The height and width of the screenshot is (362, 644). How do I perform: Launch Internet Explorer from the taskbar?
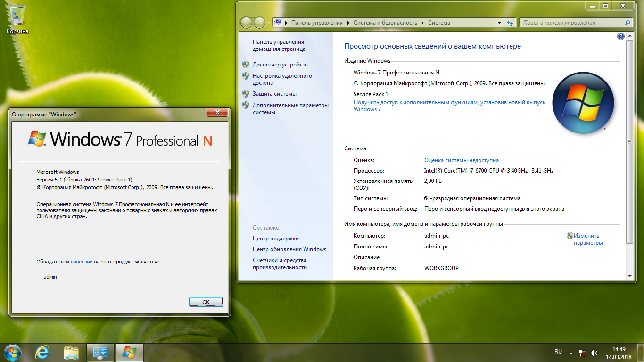[x=42, y=352]
